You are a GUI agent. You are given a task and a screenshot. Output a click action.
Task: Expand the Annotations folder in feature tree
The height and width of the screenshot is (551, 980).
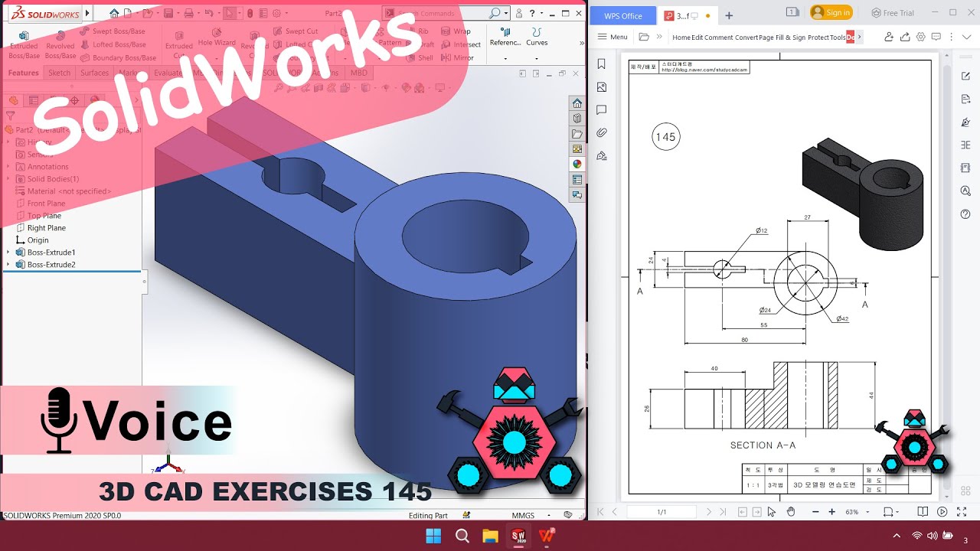point(9,167)
